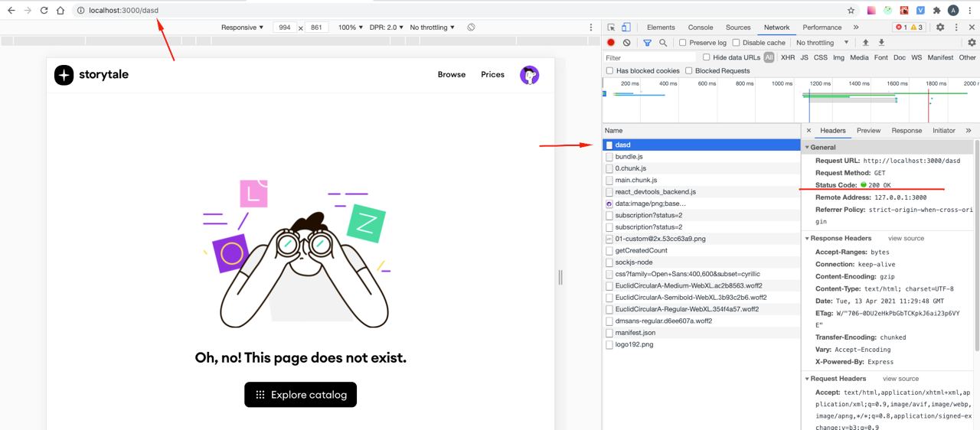
Task: Filter requests by CSS
Action: click(820, 57)
